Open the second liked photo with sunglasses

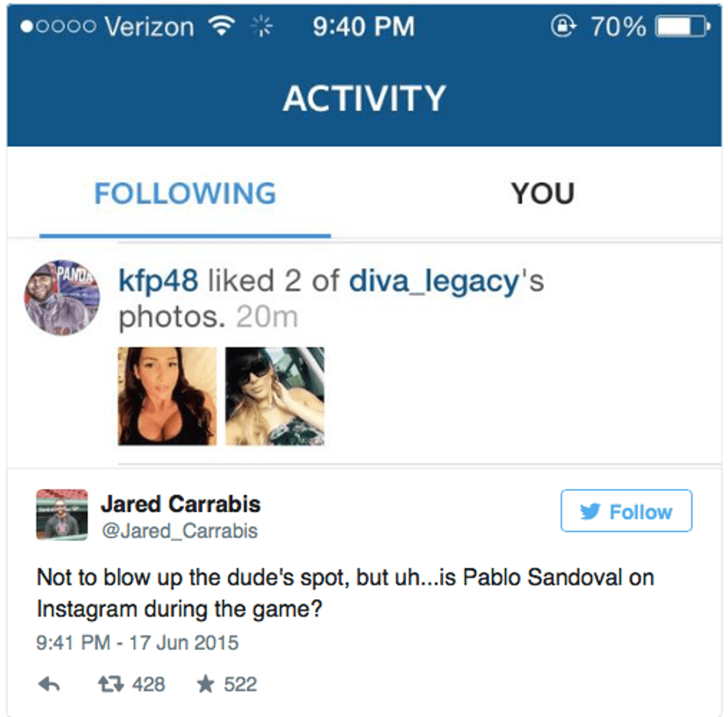[x=275, y=396]
